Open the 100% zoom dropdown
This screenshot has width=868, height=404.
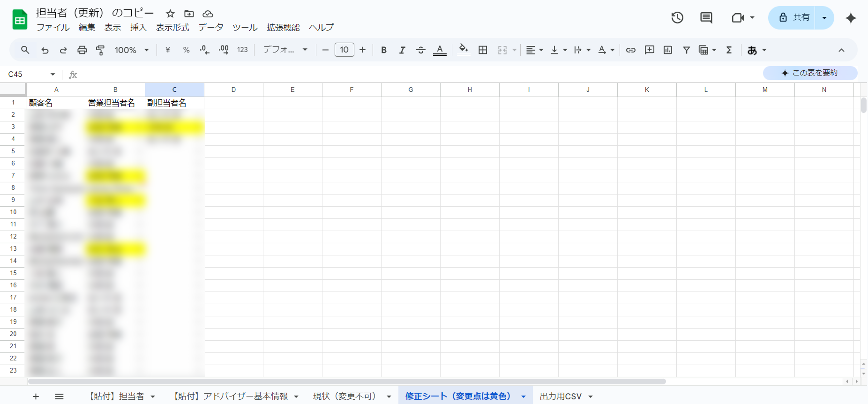coord(131,50)
